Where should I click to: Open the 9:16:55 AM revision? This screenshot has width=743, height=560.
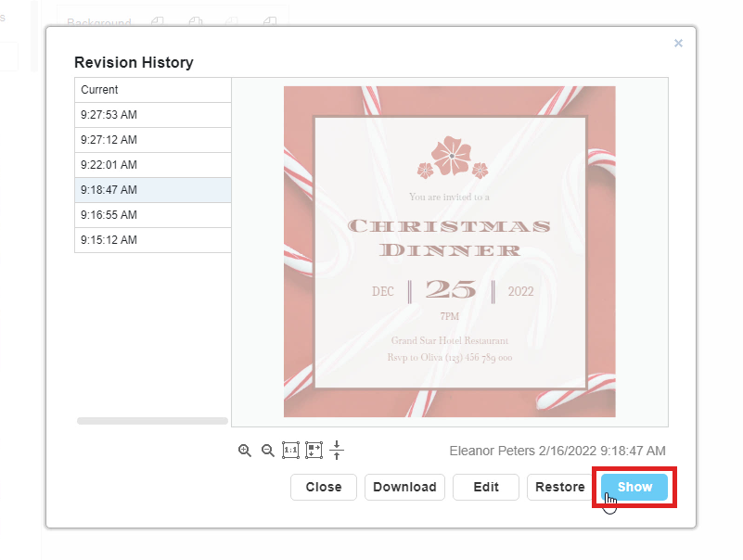tap(152, 215)
